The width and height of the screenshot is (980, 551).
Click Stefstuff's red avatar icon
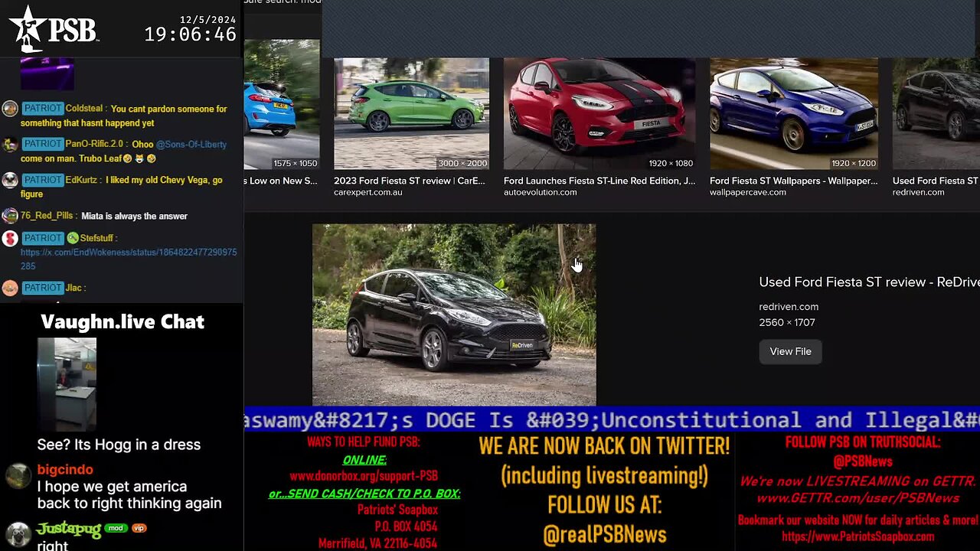coord(10,238)
